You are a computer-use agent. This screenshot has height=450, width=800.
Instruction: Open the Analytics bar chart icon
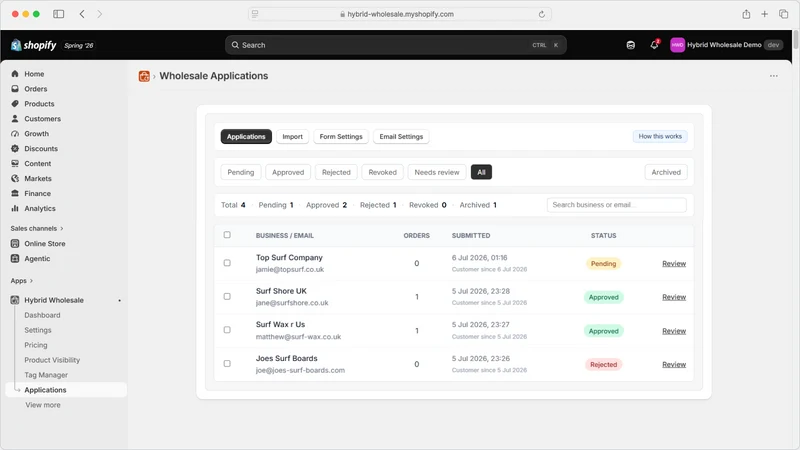pos(15,208)
